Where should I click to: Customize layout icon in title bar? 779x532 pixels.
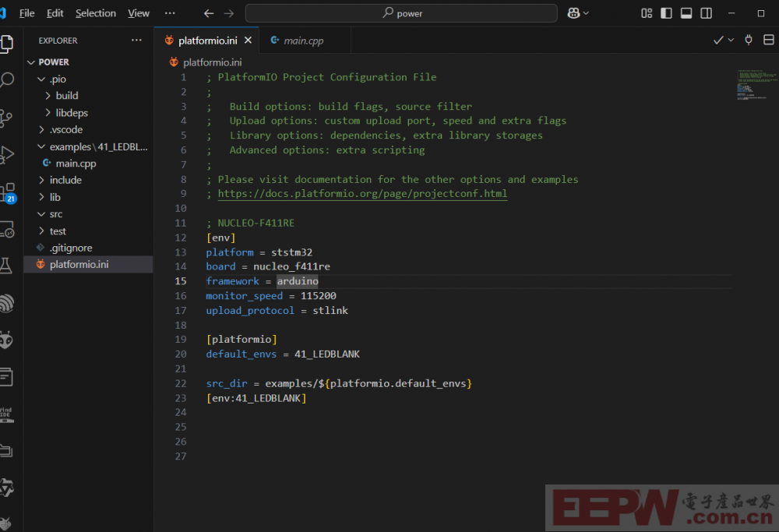coord(647,13)
